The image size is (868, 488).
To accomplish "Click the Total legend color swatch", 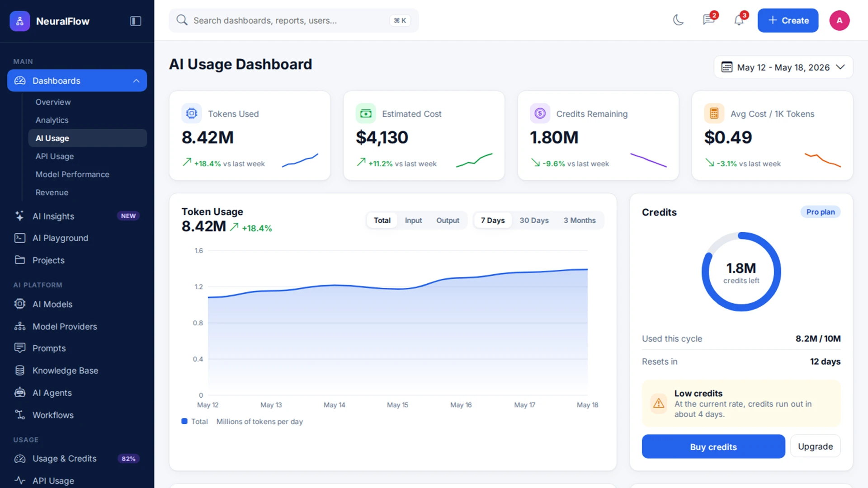I will click(x=184, y=421).
